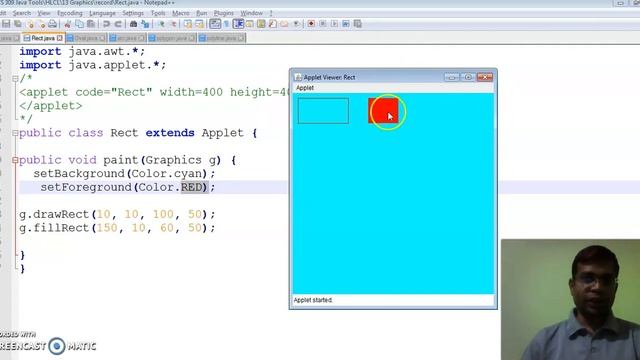The image size is (640, 360).
Task: Open Find with the binoculars icon
Action: click(133, 24)
